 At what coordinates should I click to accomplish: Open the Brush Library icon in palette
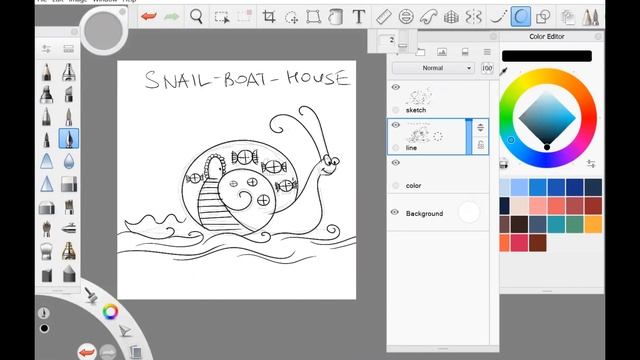click(x=69, y=49)
